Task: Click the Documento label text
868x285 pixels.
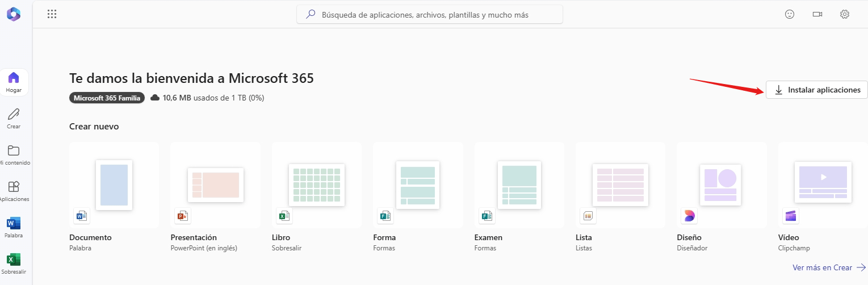Action: pyautogui.click(x=90, y=237)
